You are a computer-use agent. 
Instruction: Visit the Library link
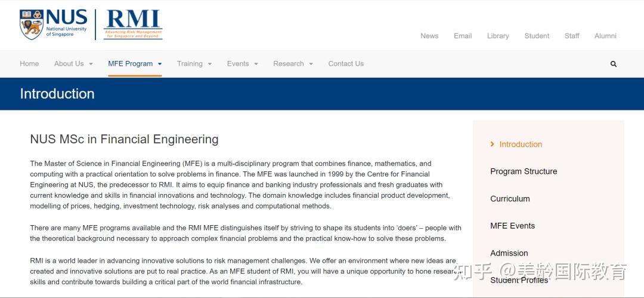[x=498, y=36]
